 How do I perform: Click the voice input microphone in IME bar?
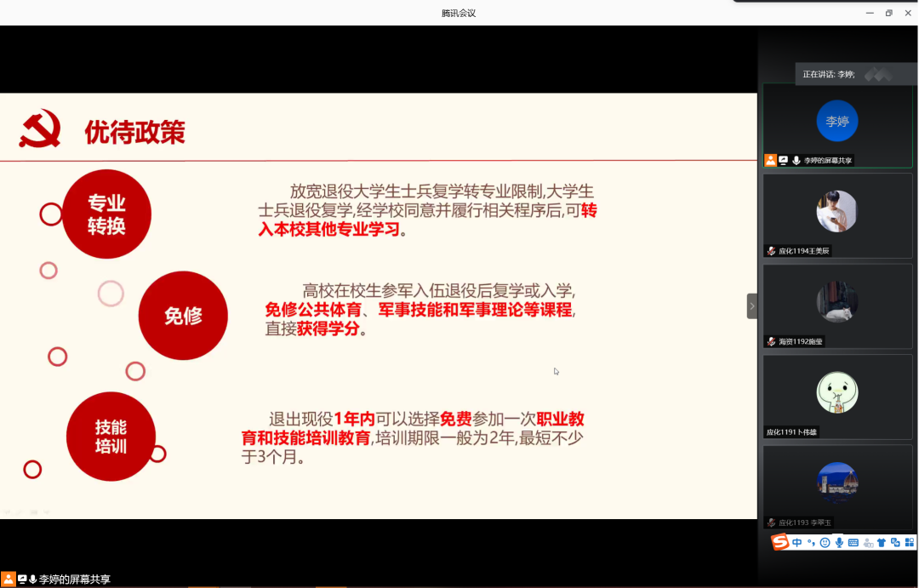839,542
